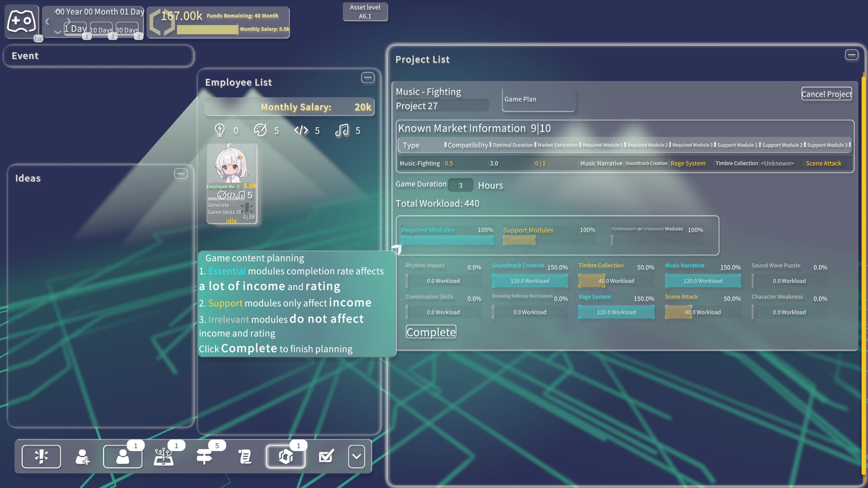Click the Game Duration input field
This screenshot has height=488, width=868.
point(460,185)
